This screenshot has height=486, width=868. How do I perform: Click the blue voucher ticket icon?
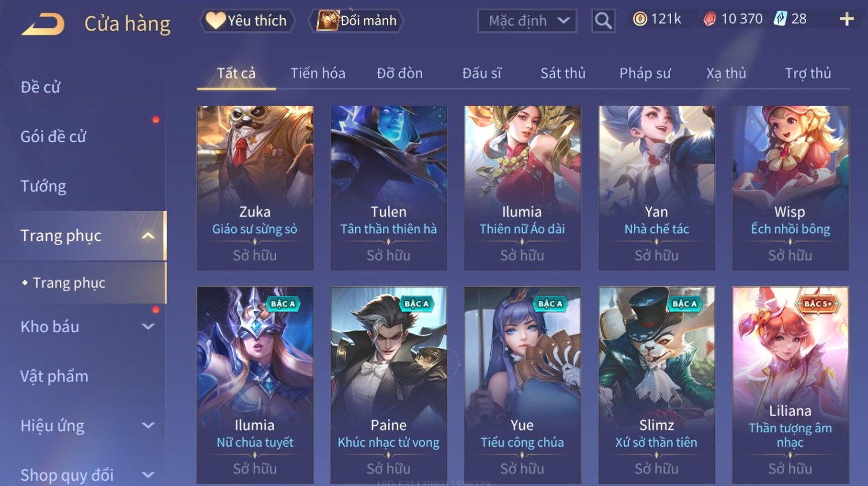tap(780, 19)
